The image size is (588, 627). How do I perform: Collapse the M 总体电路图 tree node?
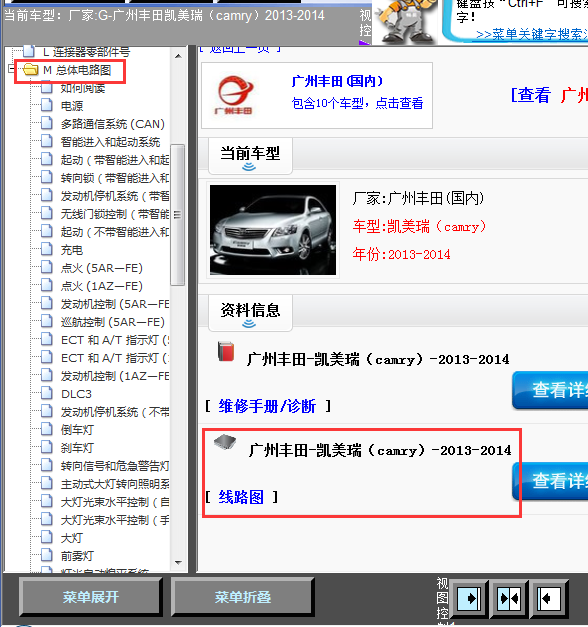11,69
